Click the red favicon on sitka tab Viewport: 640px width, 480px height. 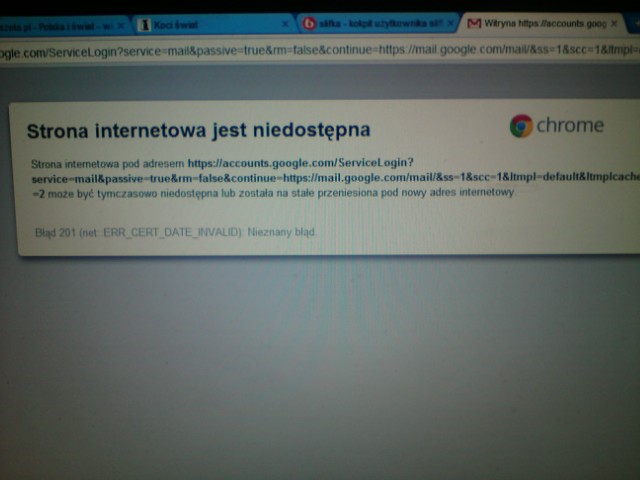(310, 23)
